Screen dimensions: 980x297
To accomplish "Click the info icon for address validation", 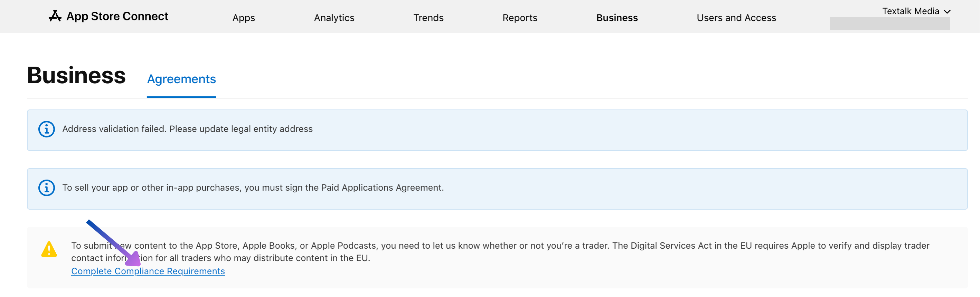I will click(x=46, y=129).
